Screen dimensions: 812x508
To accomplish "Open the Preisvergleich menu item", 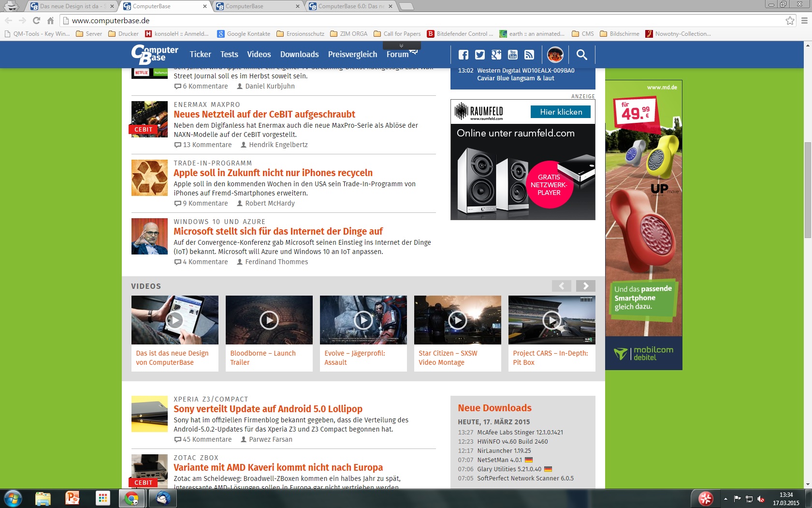I will pyautogui.click(x=352, y=54).
